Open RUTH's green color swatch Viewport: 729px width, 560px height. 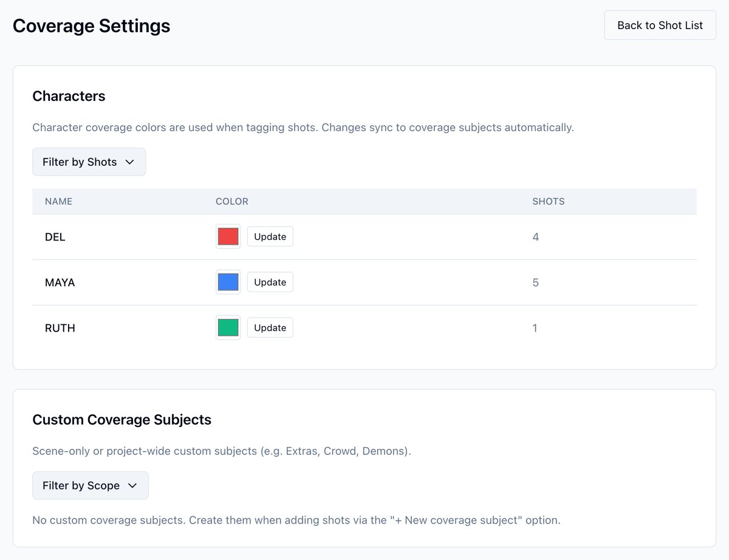coord(228,327)
